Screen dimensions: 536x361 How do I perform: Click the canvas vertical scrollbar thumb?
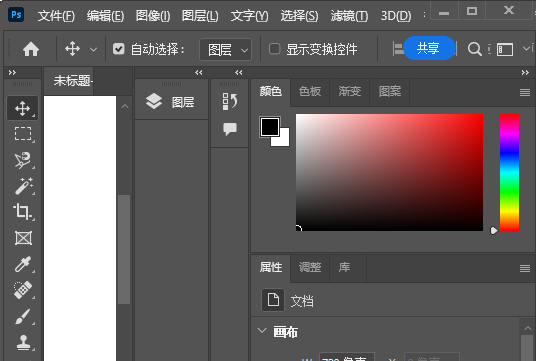pyautogui.click(x=124, y=249)
